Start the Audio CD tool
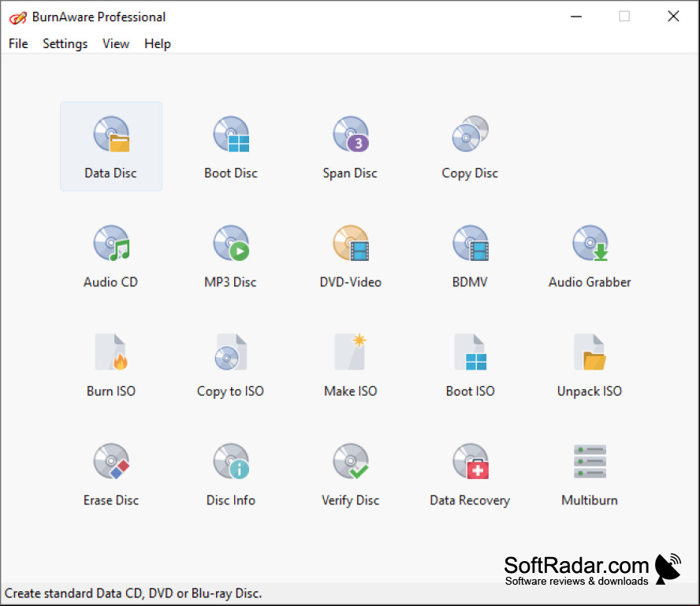This screenshot has height=606, width=700. 111,255
